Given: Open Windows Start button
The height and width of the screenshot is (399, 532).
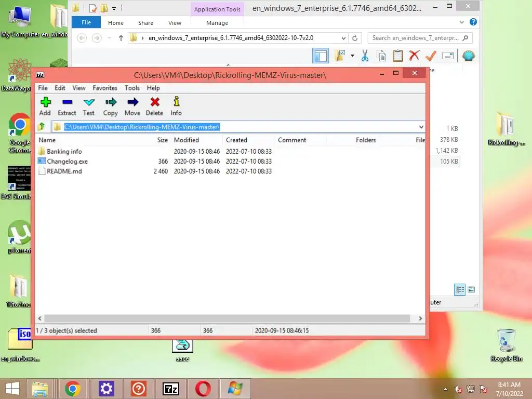Looking at the screenshot, I should pos(12,389).
